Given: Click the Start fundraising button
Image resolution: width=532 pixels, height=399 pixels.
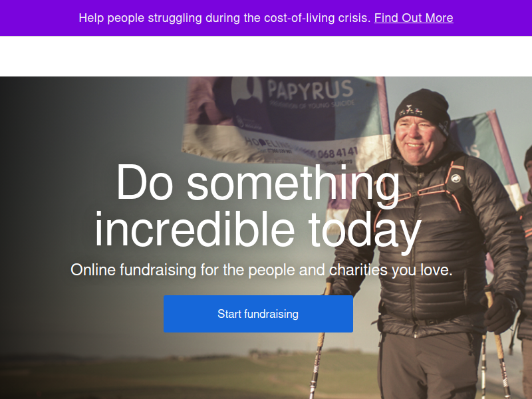Looking at the screenshot, I should (258, 314).
